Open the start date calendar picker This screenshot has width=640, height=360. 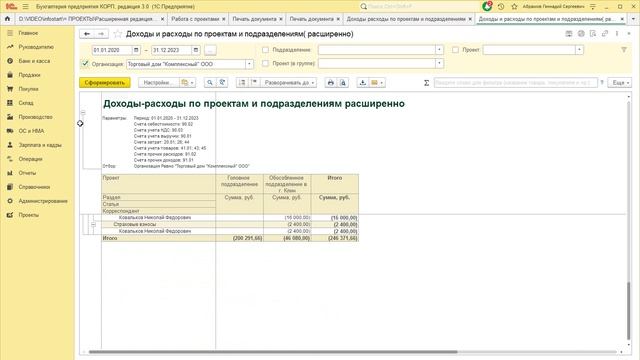[136, 50]
